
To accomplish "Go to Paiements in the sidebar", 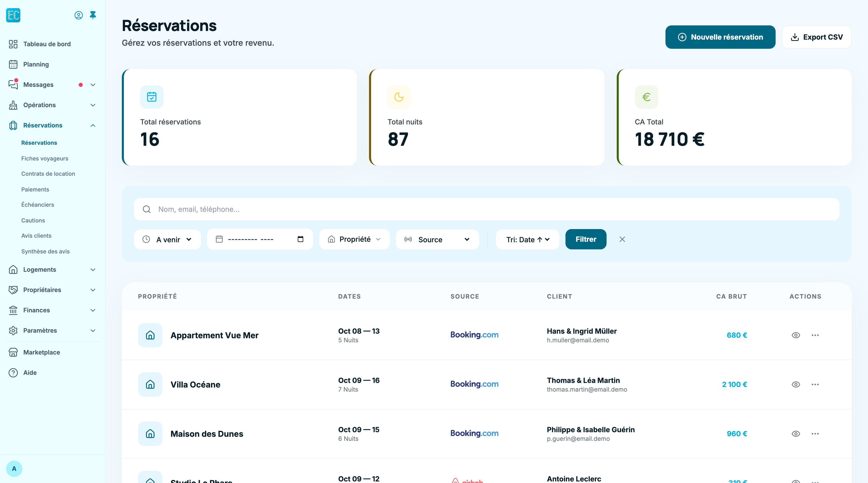I will [x=35, y=189].
